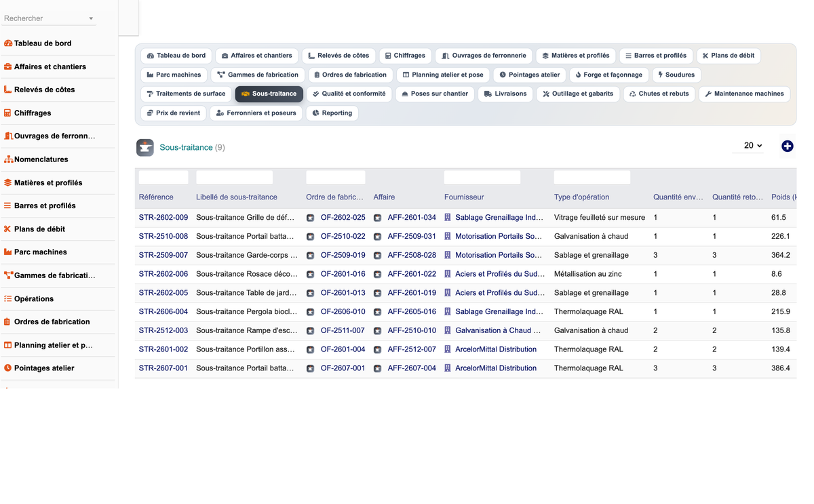Viewport: 814px width, 504px height.
Task: Click affaire icon next to AFF-2601-034
Action: 378,218
